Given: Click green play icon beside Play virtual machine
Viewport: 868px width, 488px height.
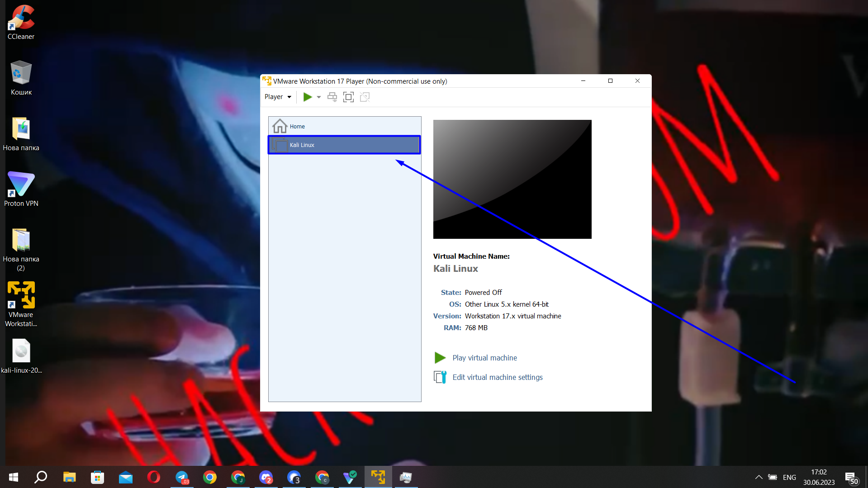Looking at the screenshot, I should [x=440, y=358].
